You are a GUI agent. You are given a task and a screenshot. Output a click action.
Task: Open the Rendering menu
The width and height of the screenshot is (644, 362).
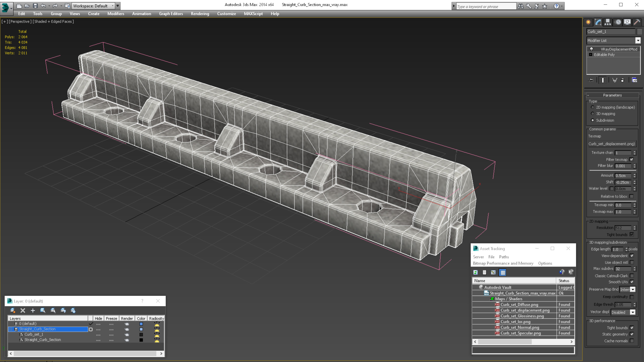[200, 14]
